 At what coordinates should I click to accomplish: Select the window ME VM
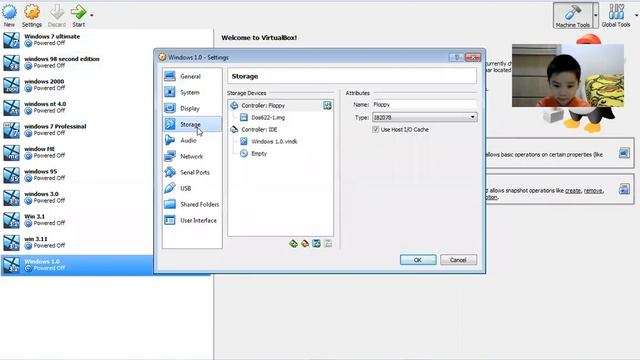106,152
